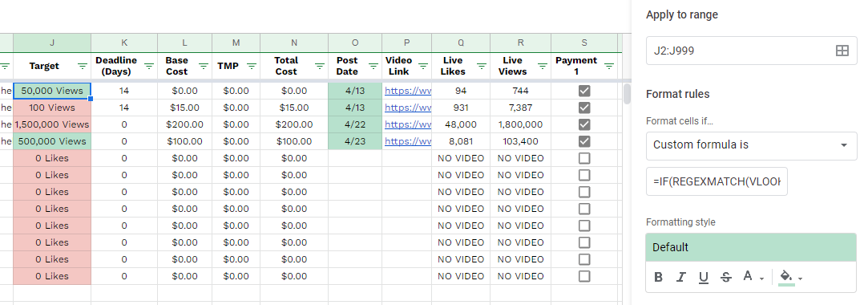Check the first empty Payment 1 checkbox
Screen dimensions: 868x305
tap(584, 158)
